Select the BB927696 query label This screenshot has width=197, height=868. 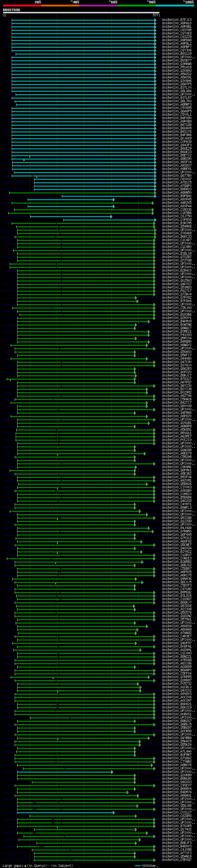tap(11, 10)
